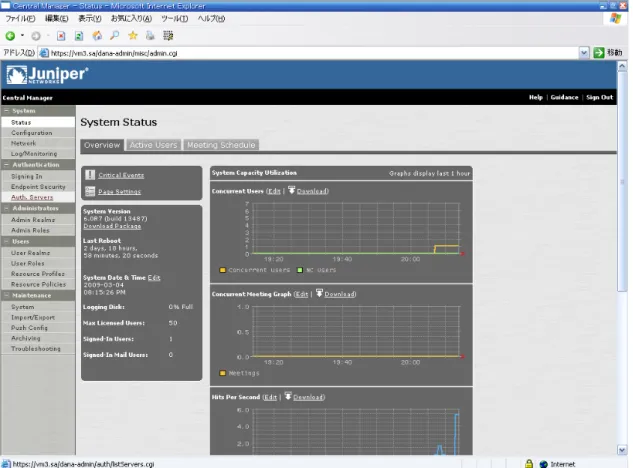Click the page scrollbar down arrow
The width and height of the screenshot is (633, 468).
coord(622,449)
